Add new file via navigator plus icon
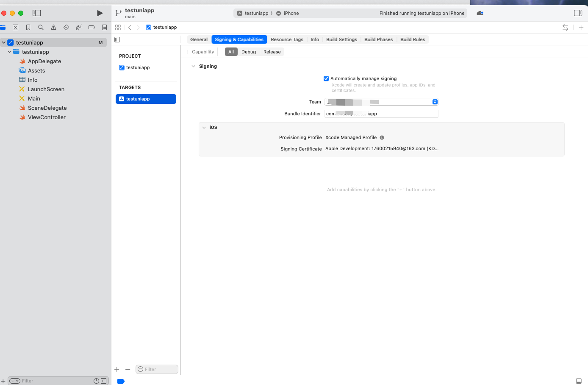The width and height of the screenshot is (588, 385). (3, 381)
